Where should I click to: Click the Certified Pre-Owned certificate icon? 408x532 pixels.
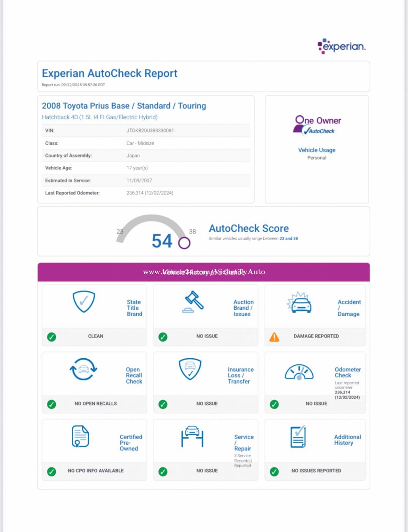(x=81, y=436)
